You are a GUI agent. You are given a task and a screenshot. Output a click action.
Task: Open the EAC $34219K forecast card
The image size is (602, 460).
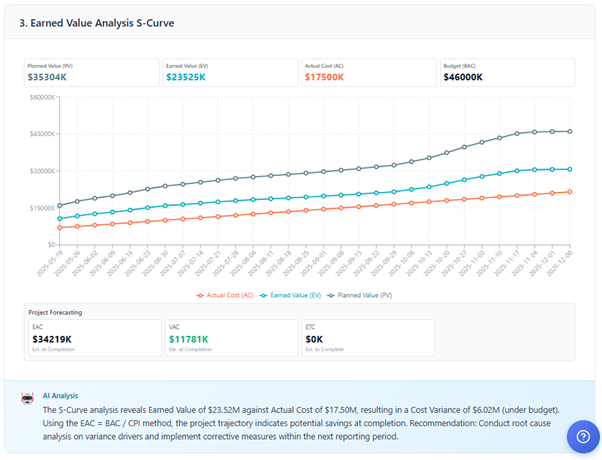click(x=93, y=338)
